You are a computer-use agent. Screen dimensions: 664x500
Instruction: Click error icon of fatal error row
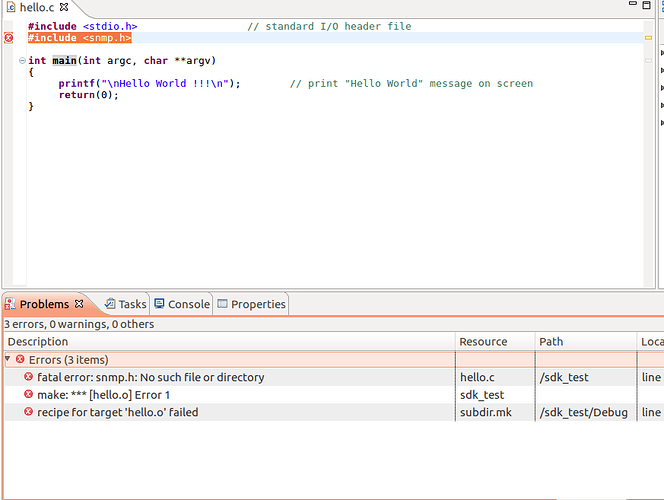tap(28, 376)
